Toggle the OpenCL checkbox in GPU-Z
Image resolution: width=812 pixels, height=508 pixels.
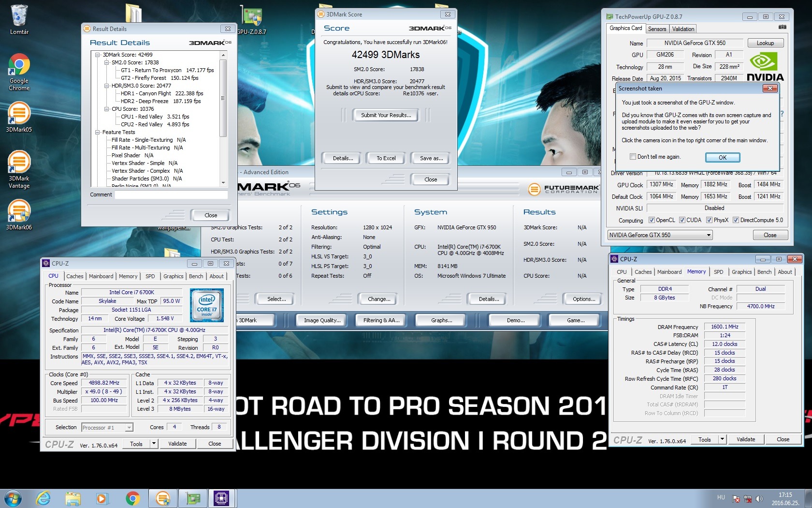[x=652, y=220]
